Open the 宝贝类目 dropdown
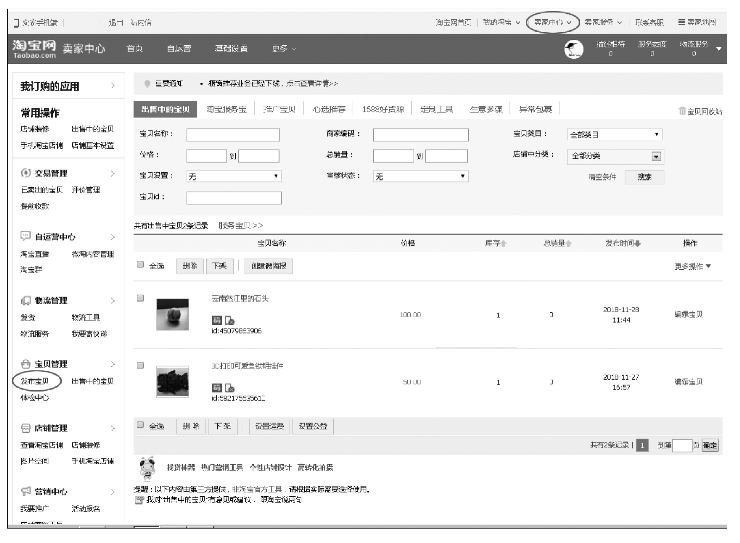The height and width of the screenshot is (543, 740). [614, 134]
